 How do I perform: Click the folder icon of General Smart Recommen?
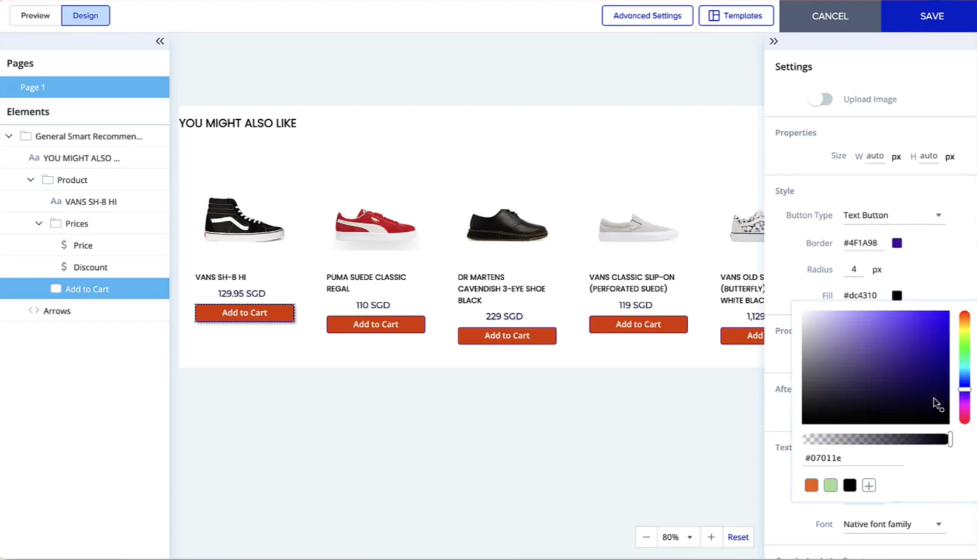click(x=26, y=136)
